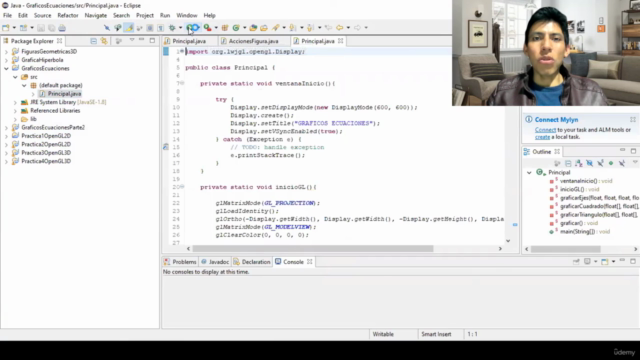Toggle Hide Static Members in Outline

tap(600, 163)
